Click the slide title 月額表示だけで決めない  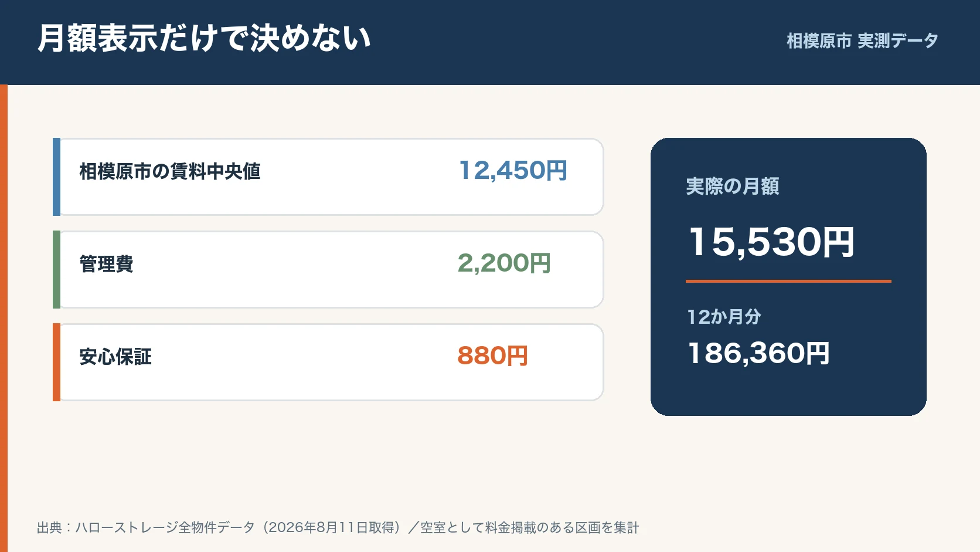[x=204, y=38]
